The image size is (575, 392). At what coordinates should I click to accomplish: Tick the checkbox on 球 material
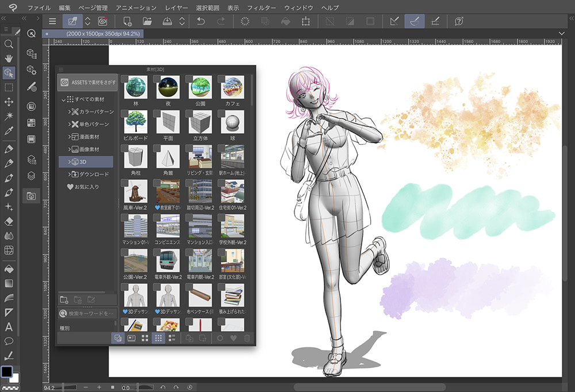223,114
